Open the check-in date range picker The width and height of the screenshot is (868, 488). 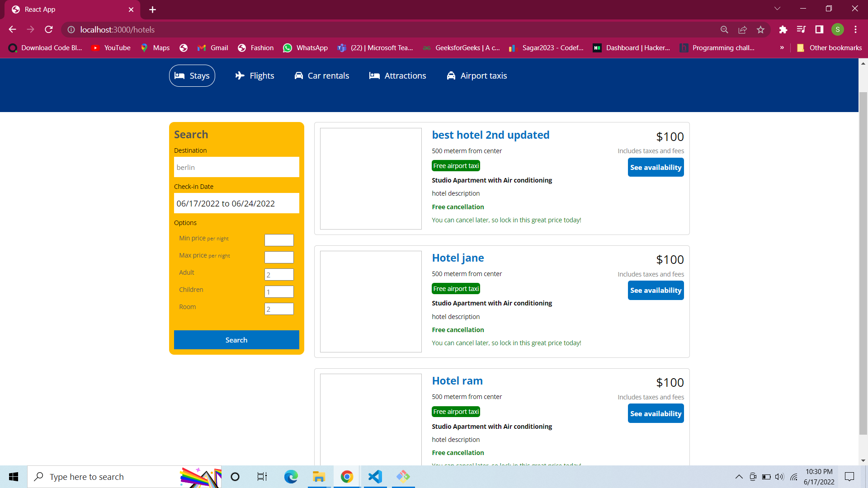[x=236, y=203]
